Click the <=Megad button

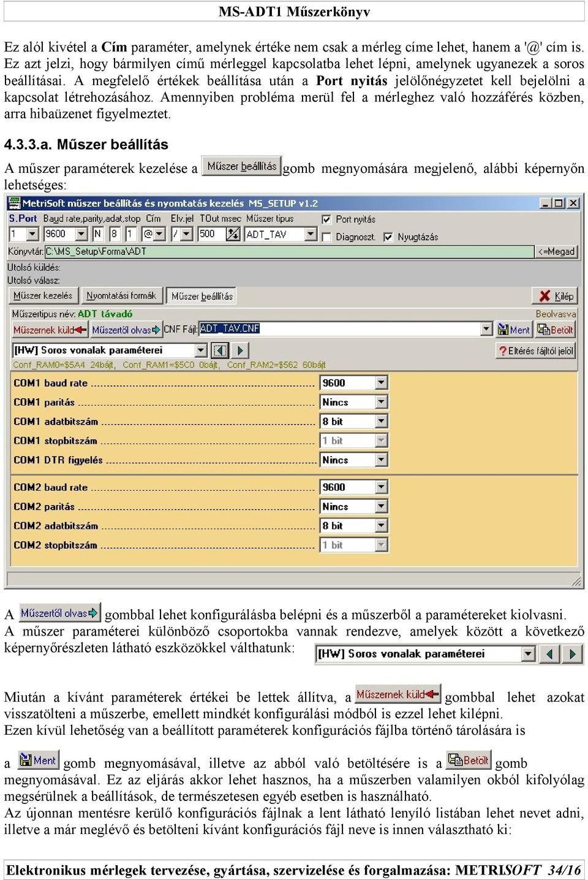click(557, 251)
